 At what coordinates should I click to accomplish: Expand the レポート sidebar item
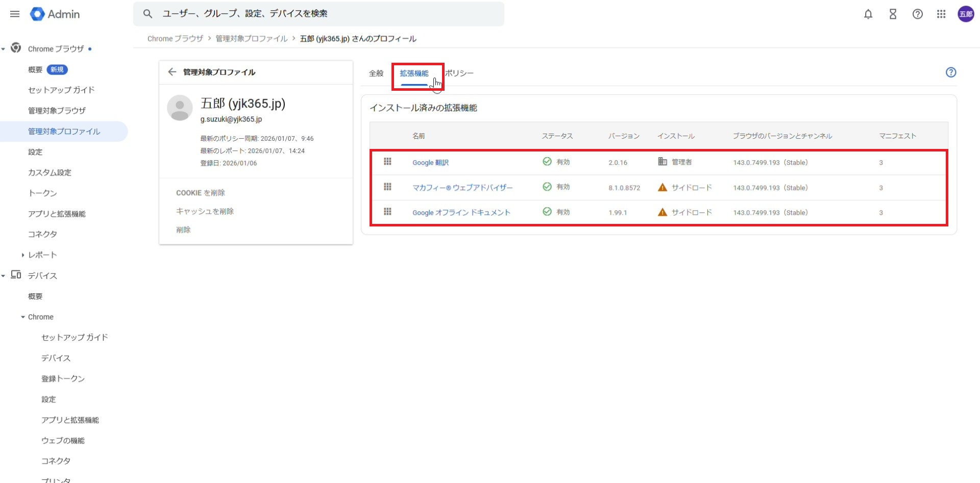23,255
